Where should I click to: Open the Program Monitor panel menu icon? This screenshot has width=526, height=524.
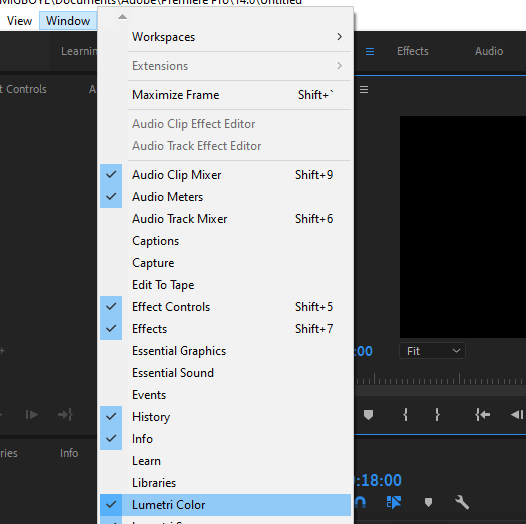tap(364, 90)
